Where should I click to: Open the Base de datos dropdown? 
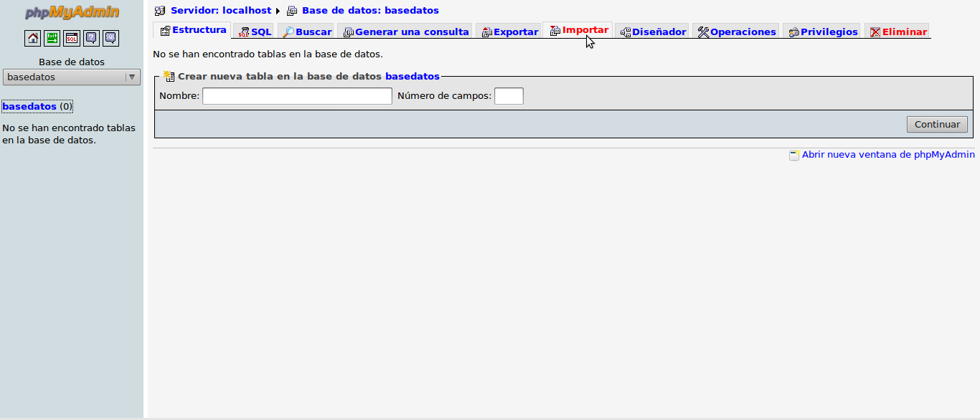[x=72, y=77]
